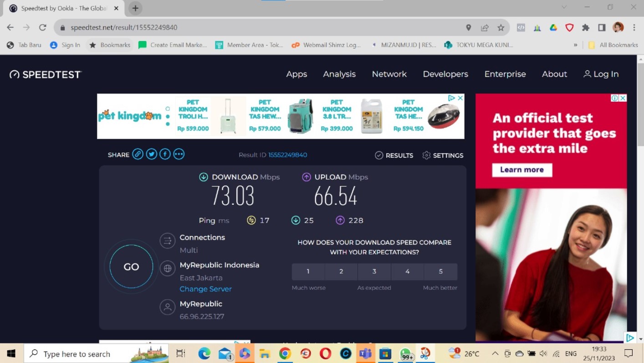Click the Speedtest logo
The height and width of the screenshot is (363, 644).
point(46,74)
